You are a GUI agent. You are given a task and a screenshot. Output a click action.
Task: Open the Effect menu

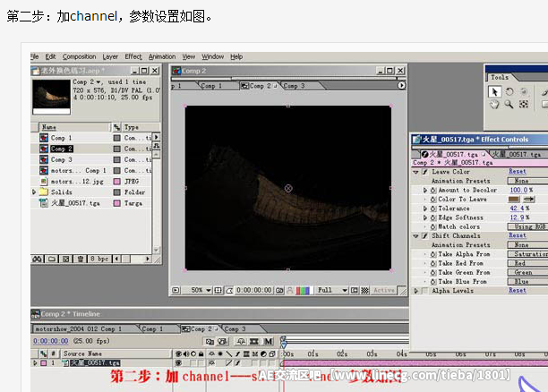133,56
